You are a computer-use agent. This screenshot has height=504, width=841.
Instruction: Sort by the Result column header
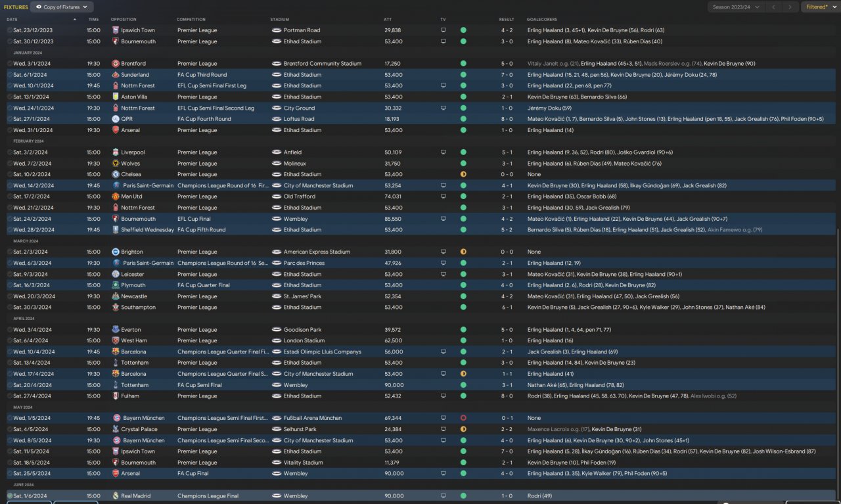[x=507, y=20]
